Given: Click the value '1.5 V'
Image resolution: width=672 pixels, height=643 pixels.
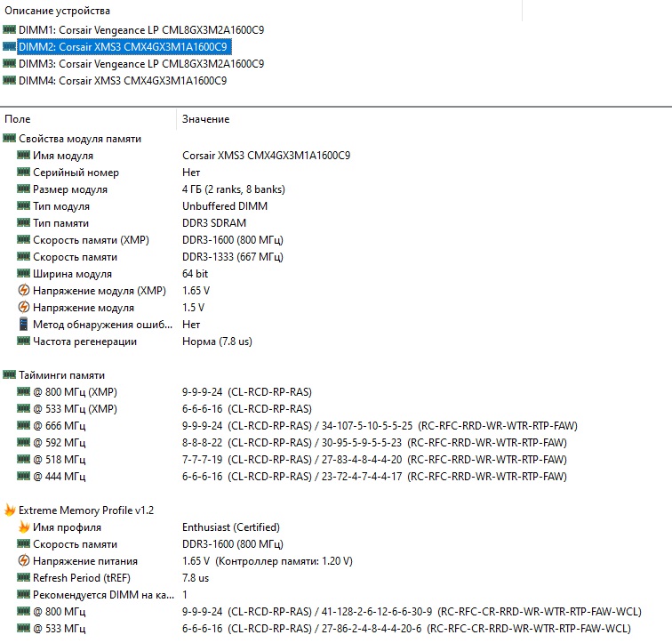Looking at the screenshot, I should pos(193,308).
